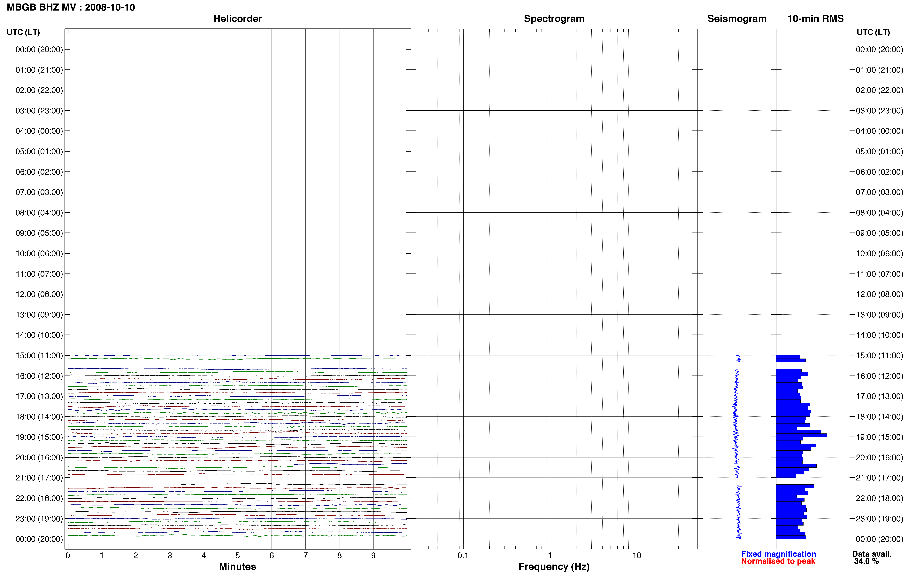The image size is (924, 578).
Task: Click the 10 tick on the frequency axis
Action: (x=636, y=555)
